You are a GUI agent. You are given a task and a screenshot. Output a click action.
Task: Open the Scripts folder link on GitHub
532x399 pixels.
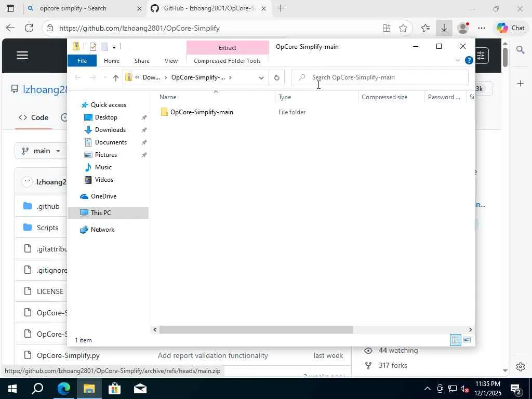pos(47,228)
